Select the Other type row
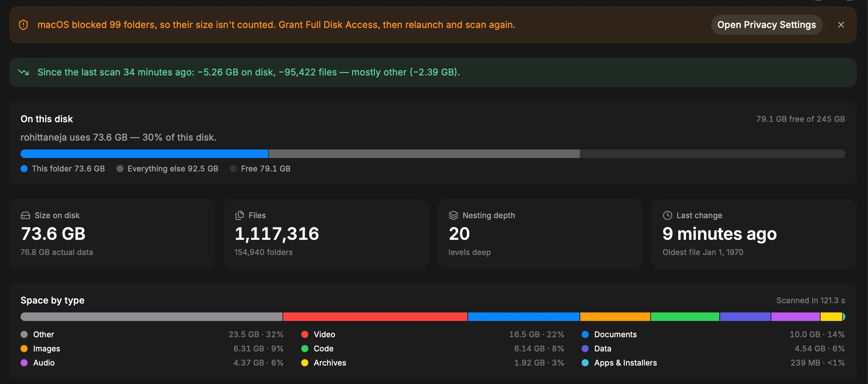Viewport: 868px width, 384px height. point(152,334)
